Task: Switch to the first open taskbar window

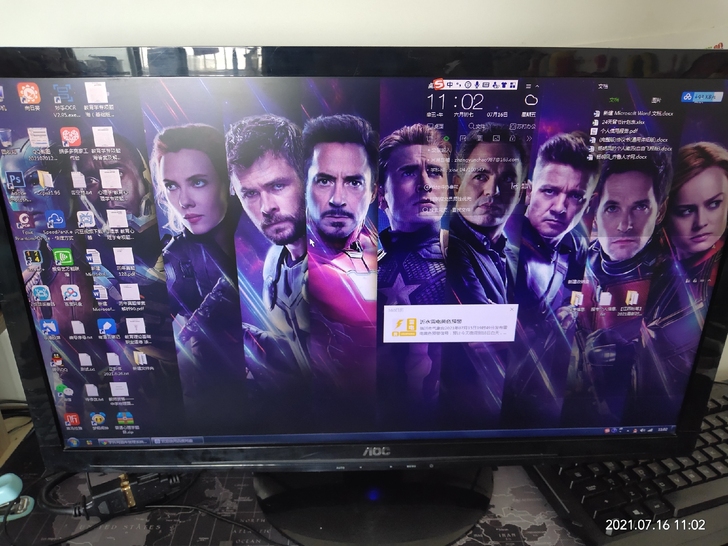Action: (x=124, y=442)
